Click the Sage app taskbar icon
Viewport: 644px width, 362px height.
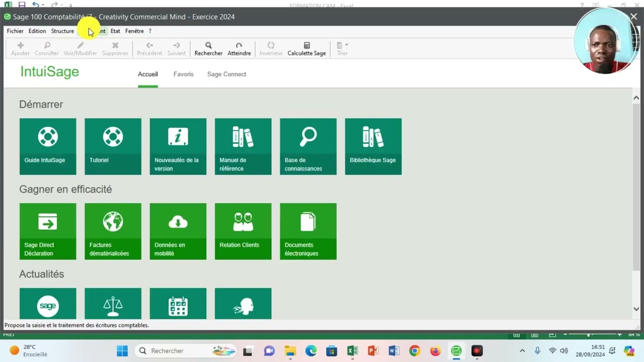point(456,351)
